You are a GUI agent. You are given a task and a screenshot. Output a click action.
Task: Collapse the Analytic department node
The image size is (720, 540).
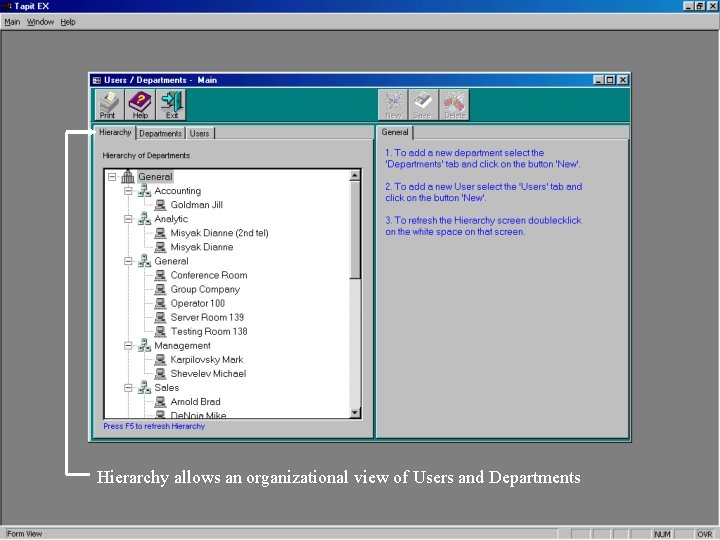129,219
